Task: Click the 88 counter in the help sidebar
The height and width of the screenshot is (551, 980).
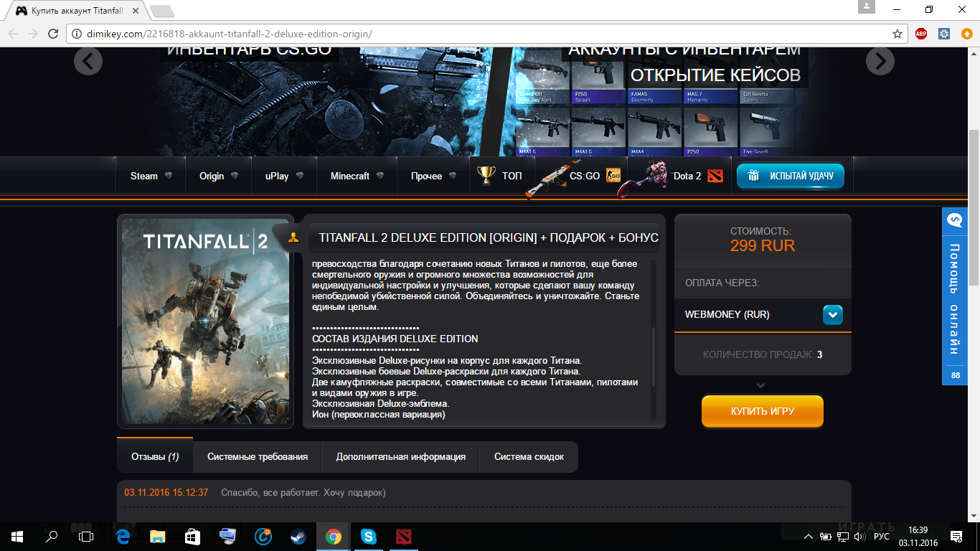Action: tap(955, 375)
